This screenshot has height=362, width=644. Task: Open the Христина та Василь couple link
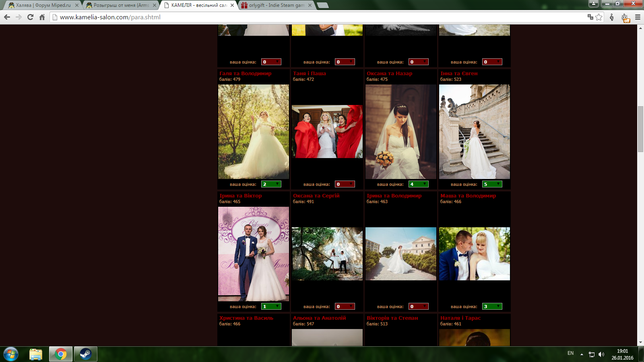[246, 318]
